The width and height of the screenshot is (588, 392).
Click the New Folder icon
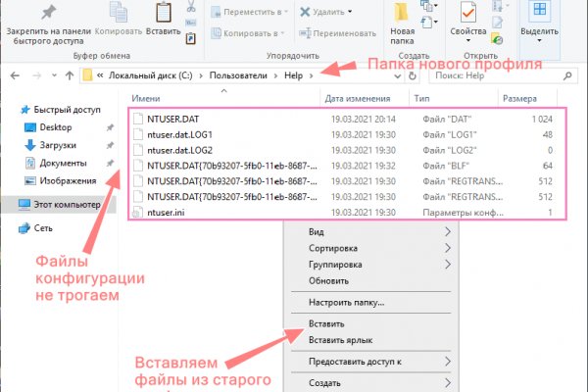[402, 14]
